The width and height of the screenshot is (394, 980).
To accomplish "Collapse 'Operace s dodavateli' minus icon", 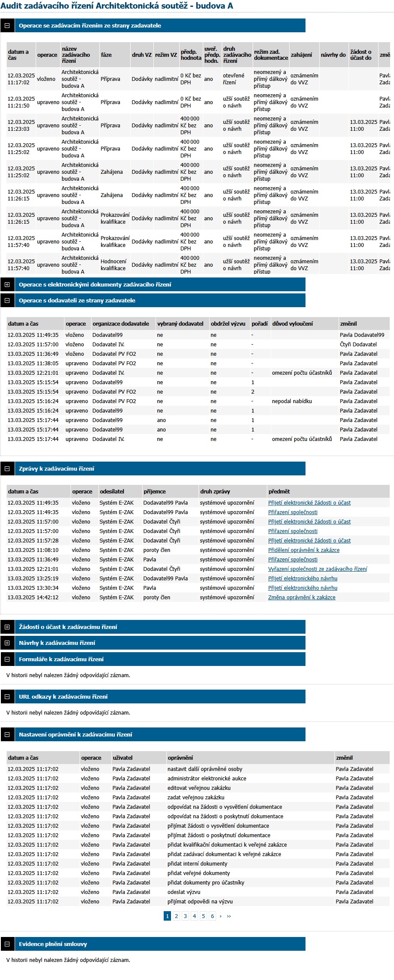I will (x=7, y=301).
